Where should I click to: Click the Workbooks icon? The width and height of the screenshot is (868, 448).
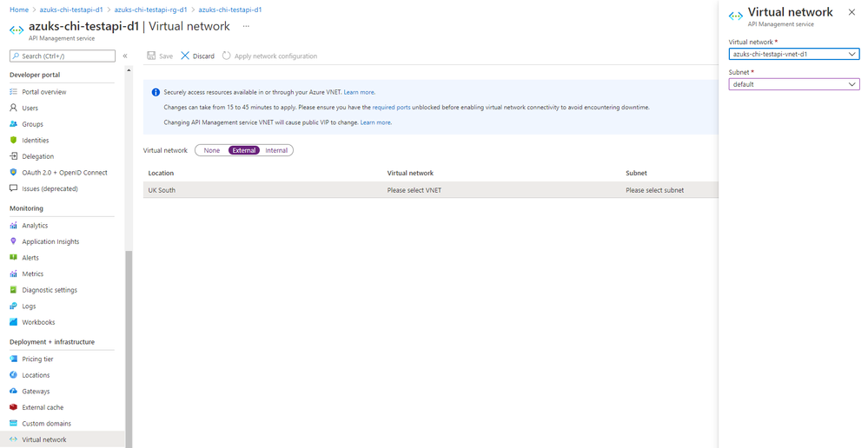pyautogui.click(x=14, y=322)
